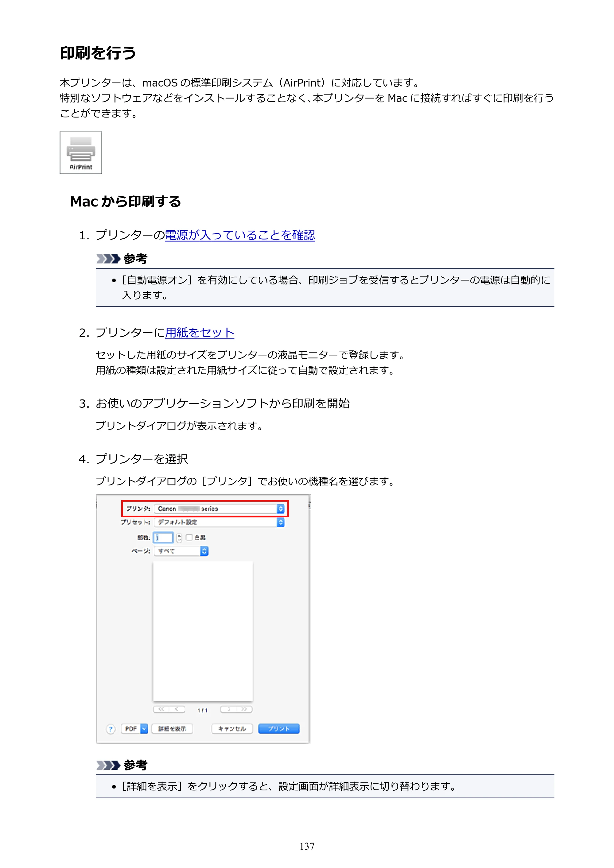Click the blank page preview thumbnail

[x=203, y=631]
